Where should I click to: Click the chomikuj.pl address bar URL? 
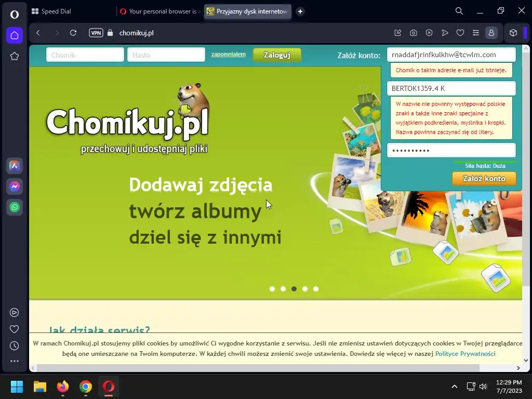tap(137, 33)
